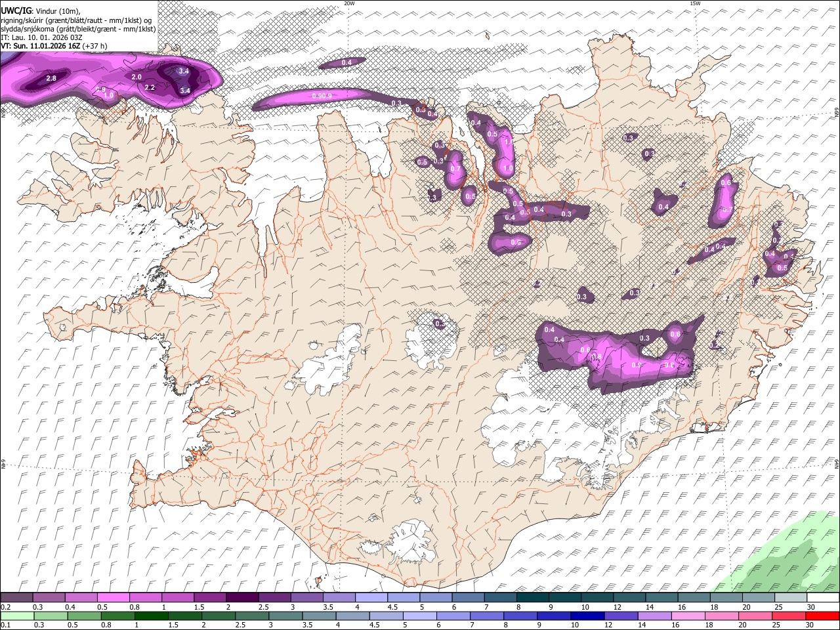840x630 pixels.
Task: Click the '30' label in the lower legend row
Action: coord(810,625)
